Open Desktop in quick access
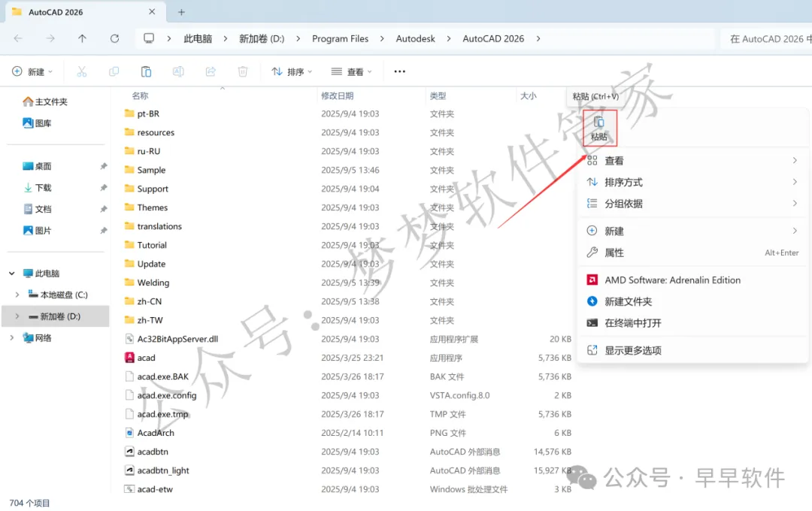The height and width of the screenshot is (511, 812). pyautogui.click(x=37, y=166)
